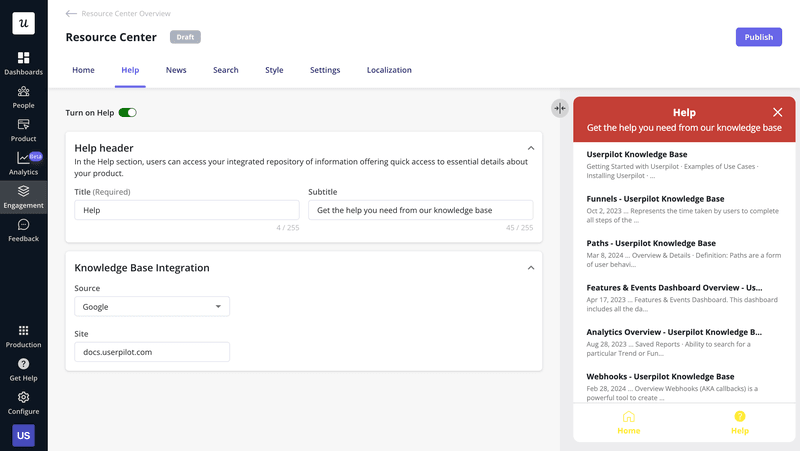Open Feedback section icon
Viewport: 800px width, 451px height.
(23, 230)
